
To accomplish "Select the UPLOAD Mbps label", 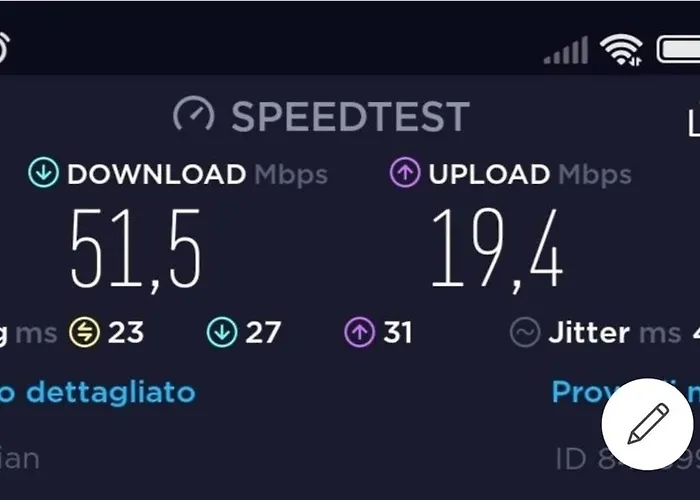I will [530, 174].
